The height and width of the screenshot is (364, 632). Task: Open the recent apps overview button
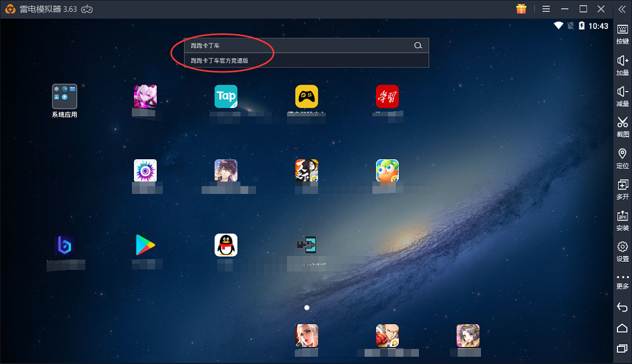click(623, 348)
